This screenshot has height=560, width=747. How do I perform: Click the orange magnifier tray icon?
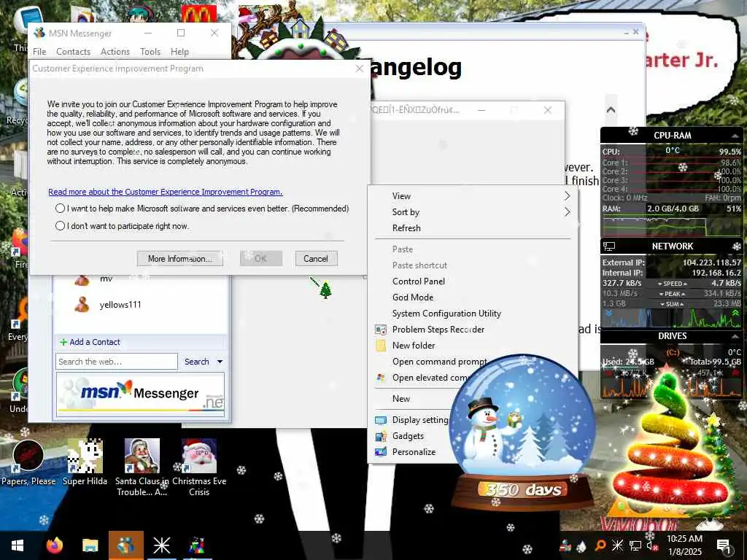[x=600, y=545]
